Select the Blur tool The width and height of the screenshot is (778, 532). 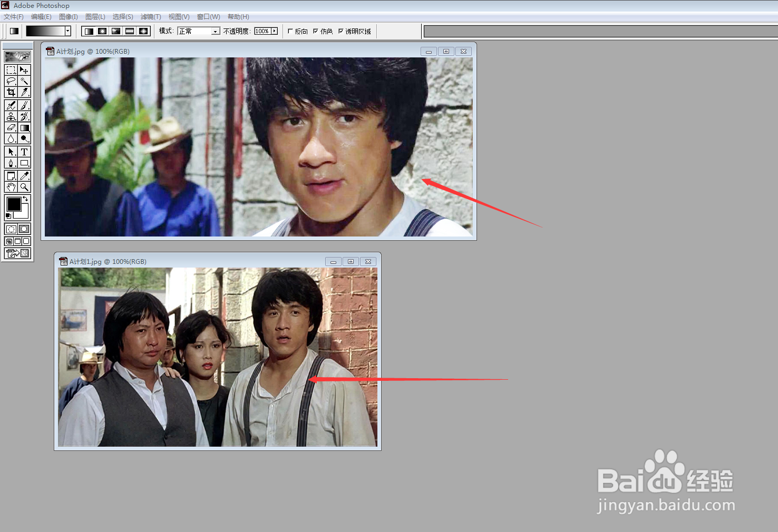point(11,139)
